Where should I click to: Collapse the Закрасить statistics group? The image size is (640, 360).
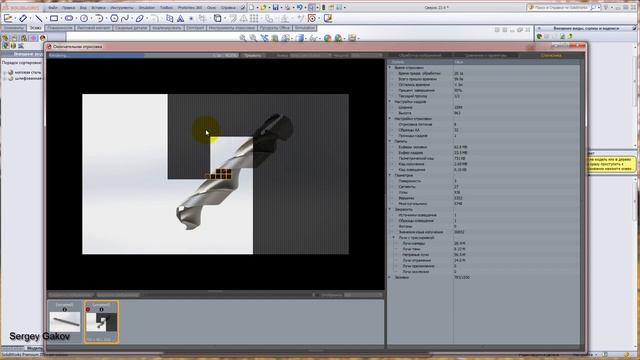pyautogui.click(x=390, y=209)
